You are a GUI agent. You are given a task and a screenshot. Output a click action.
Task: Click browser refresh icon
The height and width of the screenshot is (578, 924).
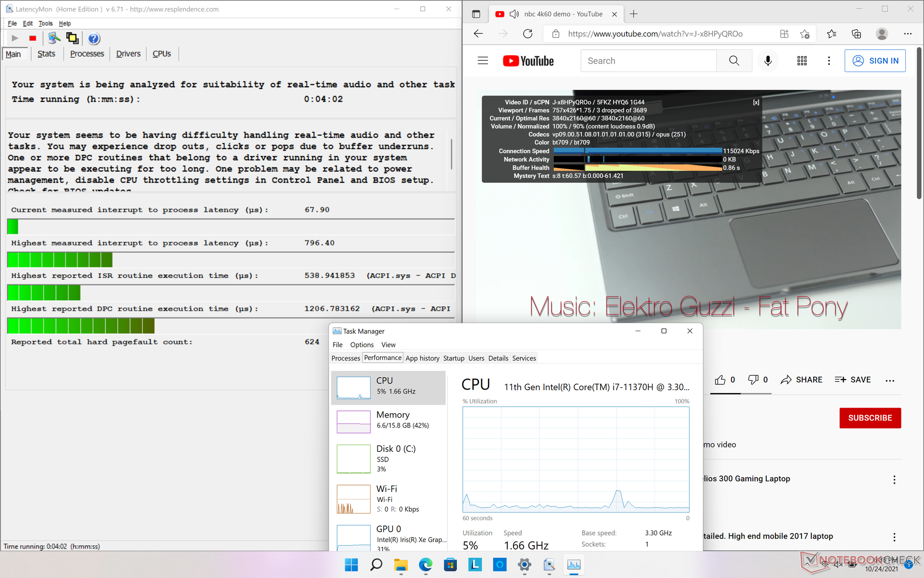[x=527, y=34]
